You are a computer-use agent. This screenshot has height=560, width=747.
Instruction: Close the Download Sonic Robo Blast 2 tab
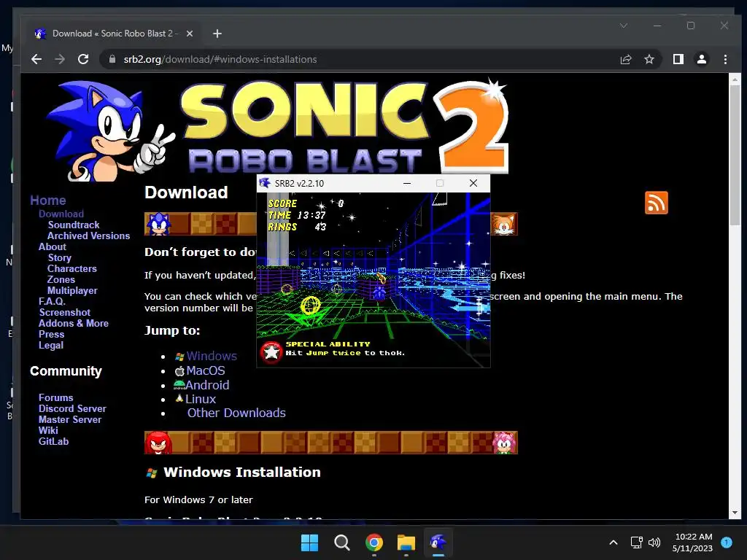(x=189, y=34)
